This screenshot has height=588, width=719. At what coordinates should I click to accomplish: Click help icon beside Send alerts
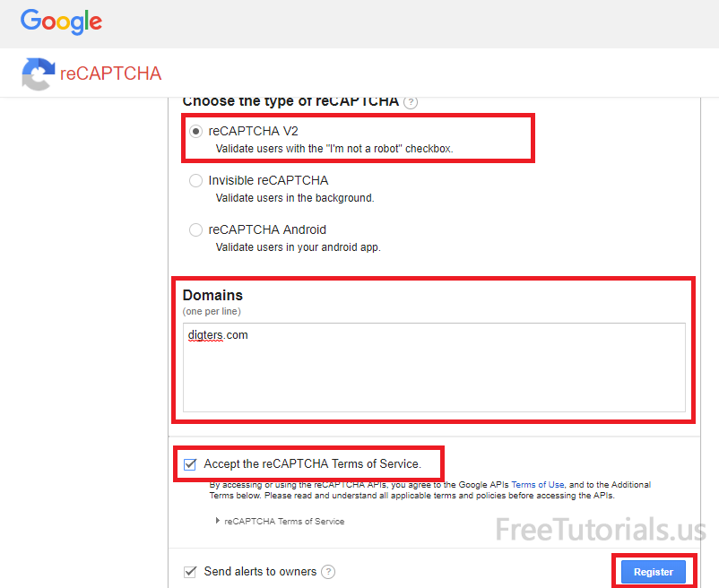point(329,572)
